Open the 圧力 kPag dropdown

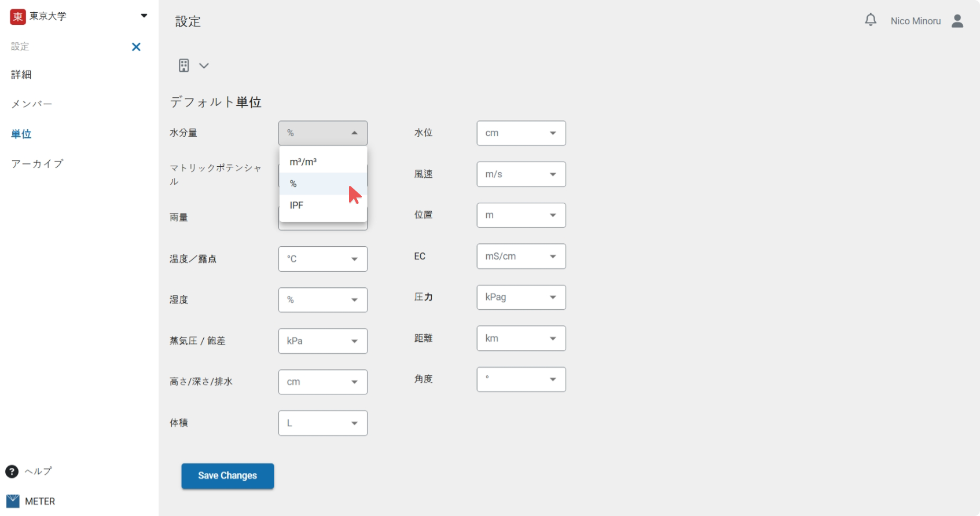click(x=521, y=297)
